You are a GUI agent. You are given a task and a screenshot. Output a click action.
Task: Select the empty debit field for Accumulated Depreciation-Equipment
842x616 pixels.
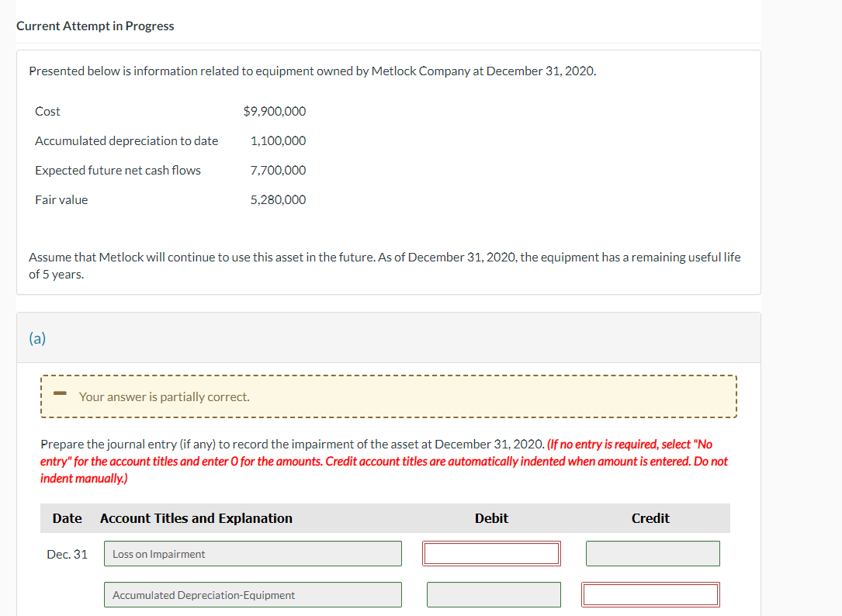point(494,594)
